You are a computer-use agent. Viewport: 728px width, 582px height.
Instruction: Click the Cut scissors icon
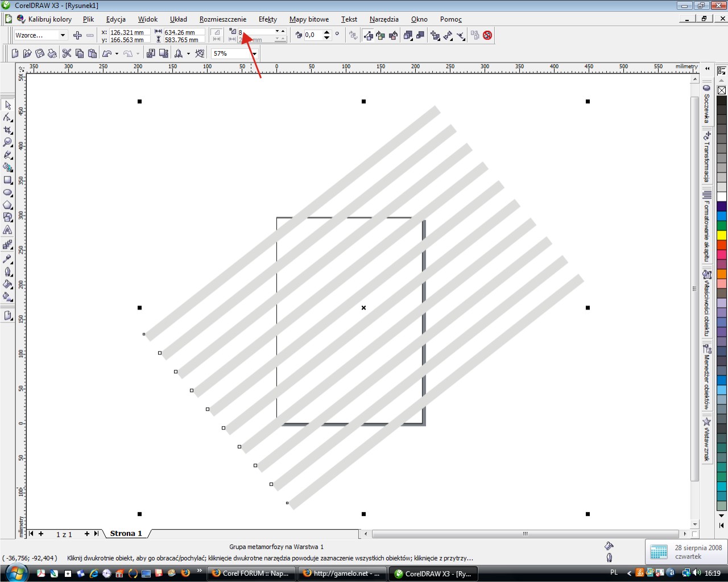pos(67,53)
